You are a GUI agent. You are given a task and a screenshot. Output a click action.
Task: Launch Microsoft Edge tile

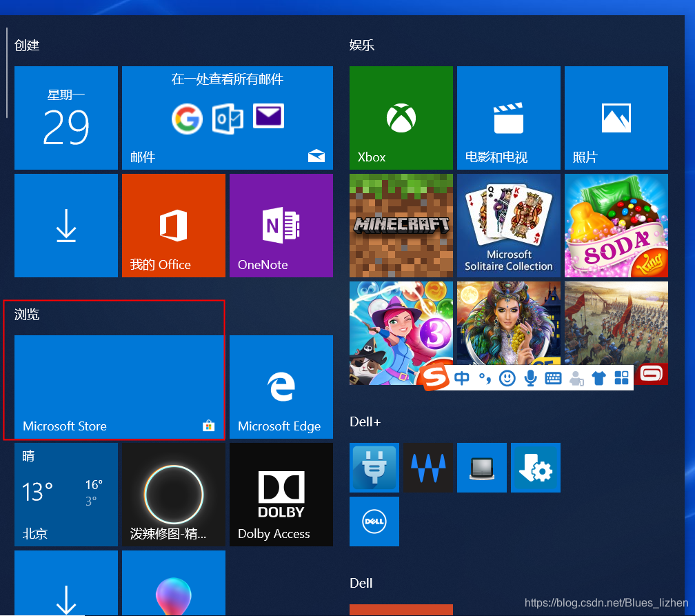point(281,387)
